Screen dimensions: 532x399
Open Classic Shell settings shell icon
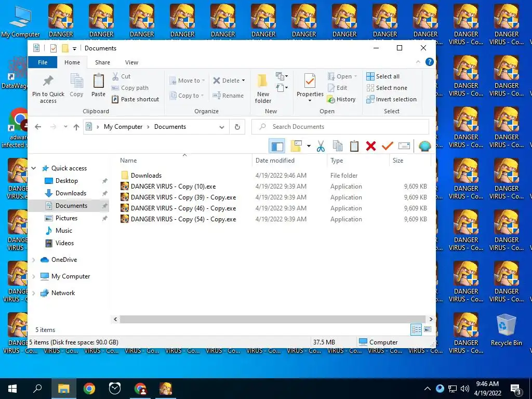click(x=425, y=146)
